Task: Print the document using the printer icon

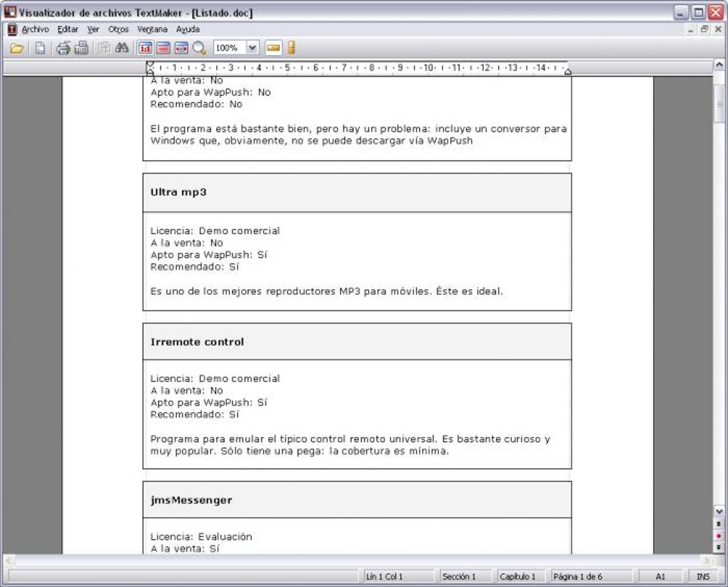Action: [63, 48]
